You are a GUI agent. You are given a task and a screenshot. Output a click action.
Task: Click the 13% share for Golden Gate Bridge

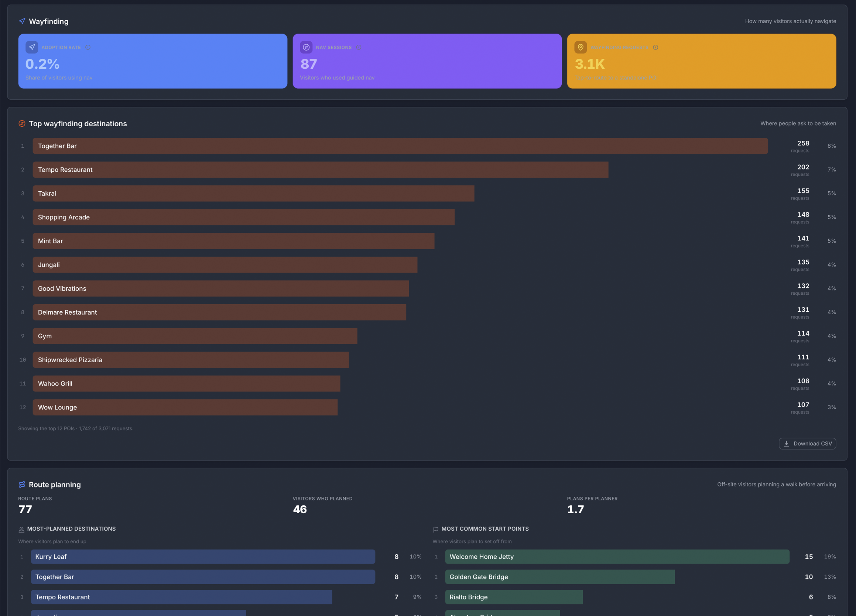click(829, 577)
